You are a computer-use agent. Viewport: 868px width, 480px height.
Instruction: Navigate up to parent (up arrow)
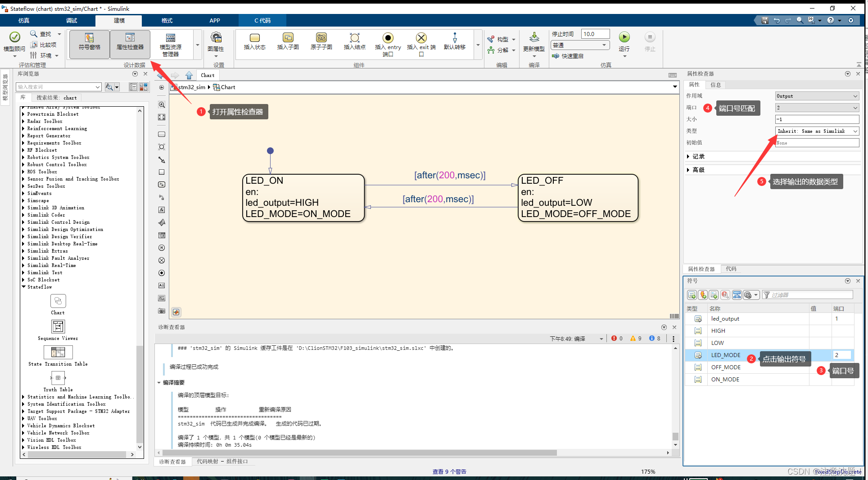[189, 75]
